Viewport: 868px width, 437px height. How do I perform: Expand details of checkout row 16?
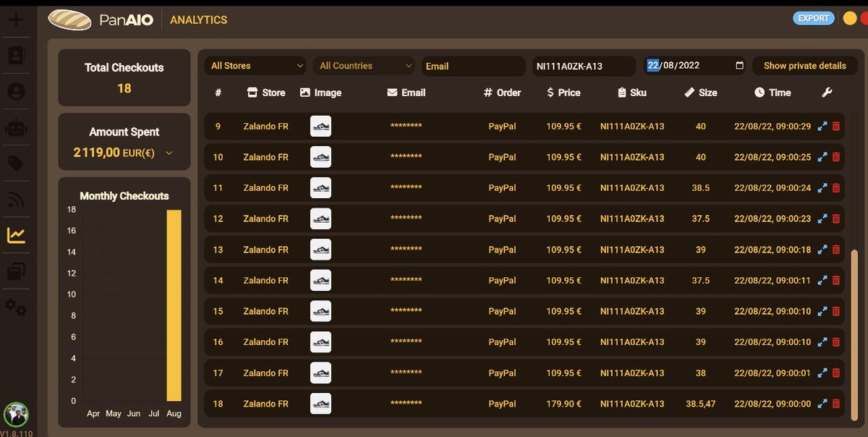coord(822,342)
